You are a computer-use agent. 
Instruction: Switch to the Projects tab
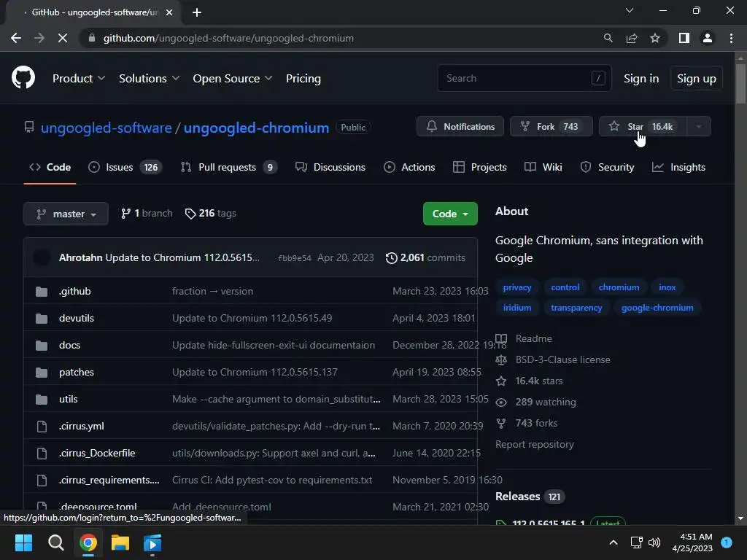[x=480, y=167]
